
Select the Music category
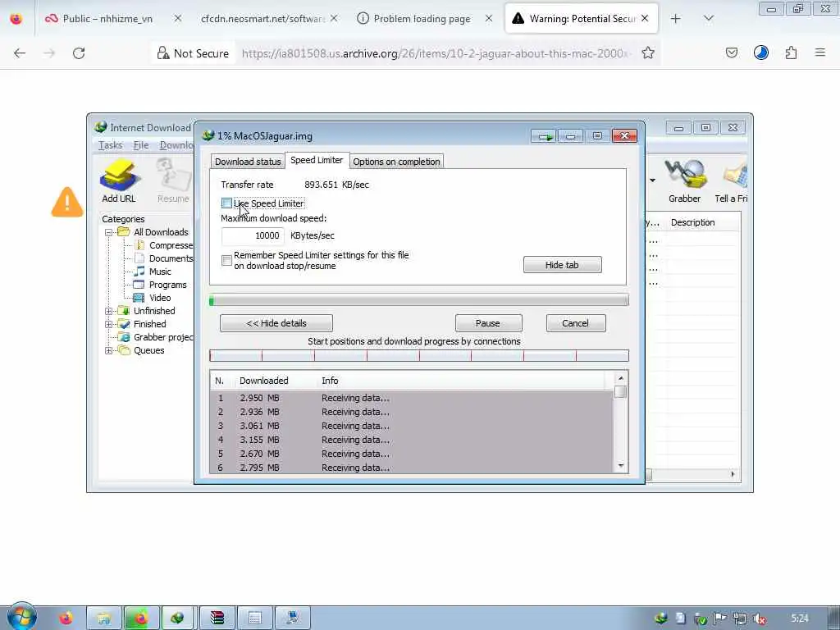160,272
